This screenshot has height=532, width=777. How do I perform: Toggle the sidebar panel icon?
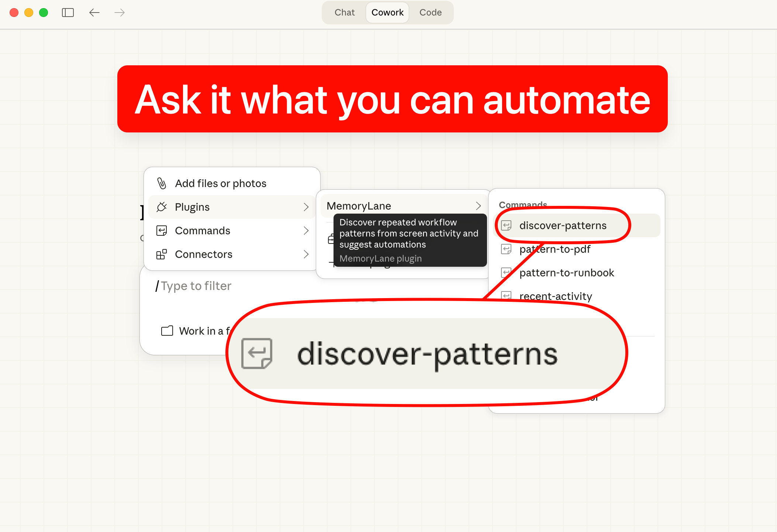(68, 13)
